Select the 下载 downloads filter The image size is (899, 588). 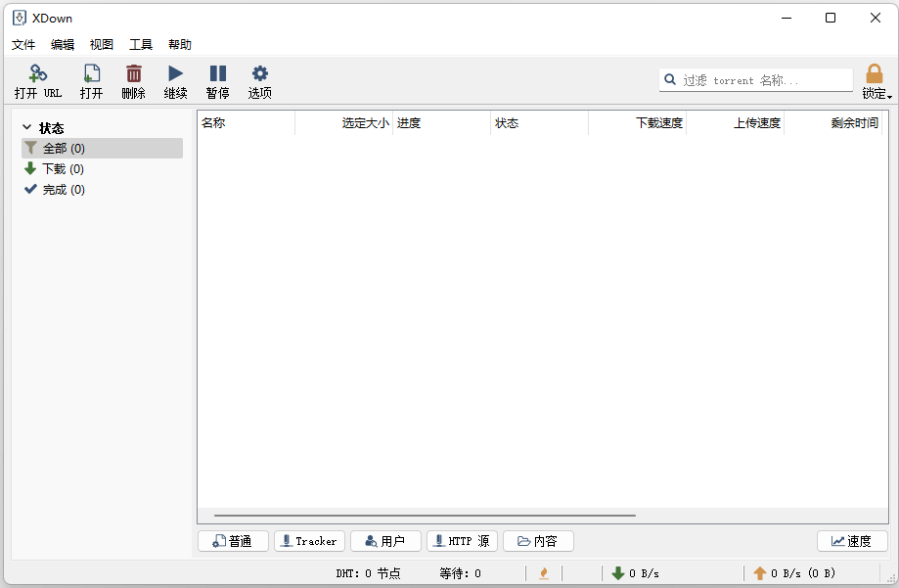59,168
